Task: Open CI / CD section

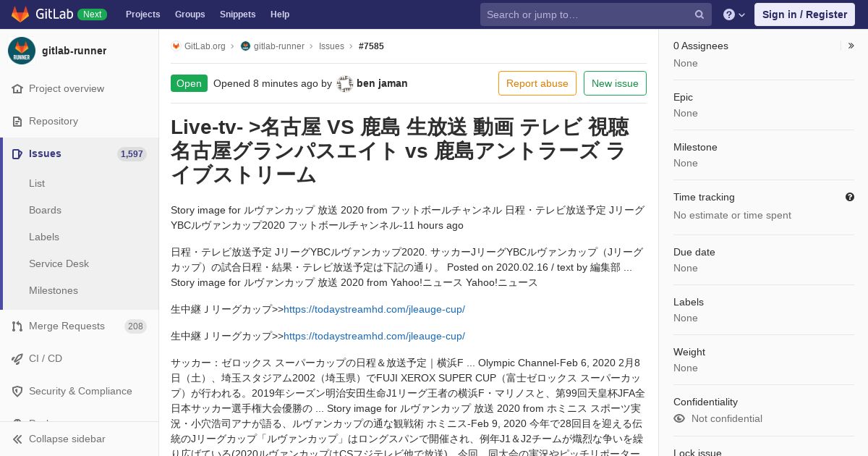Action: point(46,358)
